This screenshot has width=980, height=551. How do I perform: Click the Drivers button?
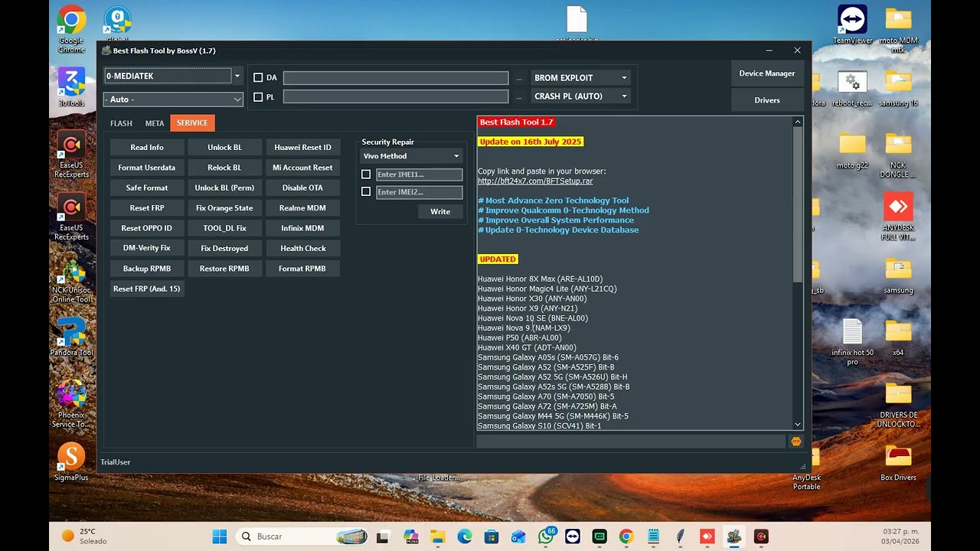coord(767,100)
